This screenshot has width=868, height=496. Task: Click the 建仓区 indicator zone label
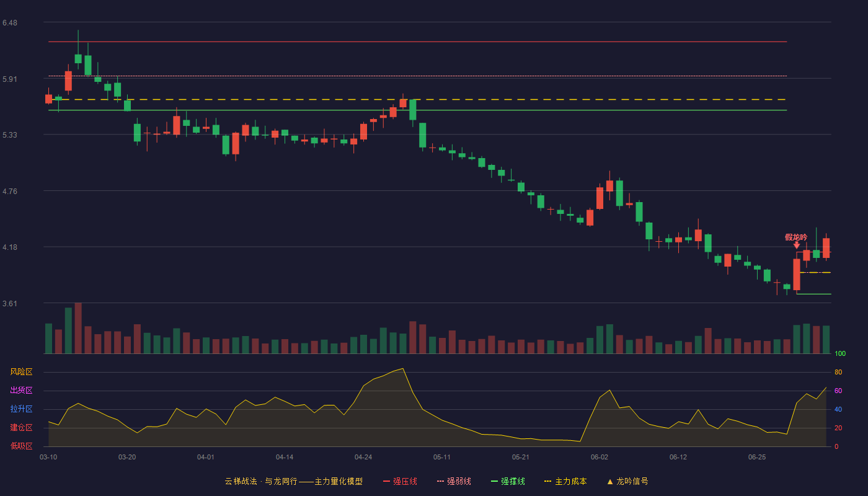21,428
